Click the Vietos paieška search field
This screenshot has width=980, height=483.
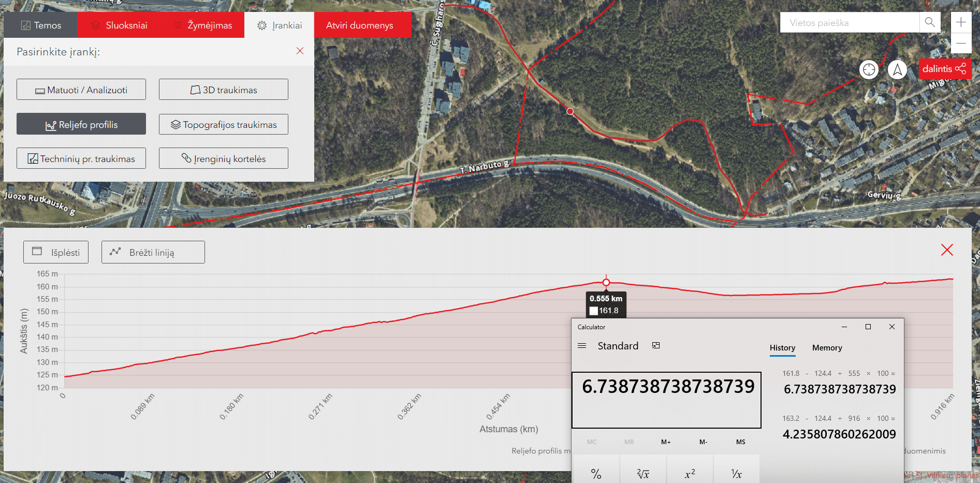(849, 23)
